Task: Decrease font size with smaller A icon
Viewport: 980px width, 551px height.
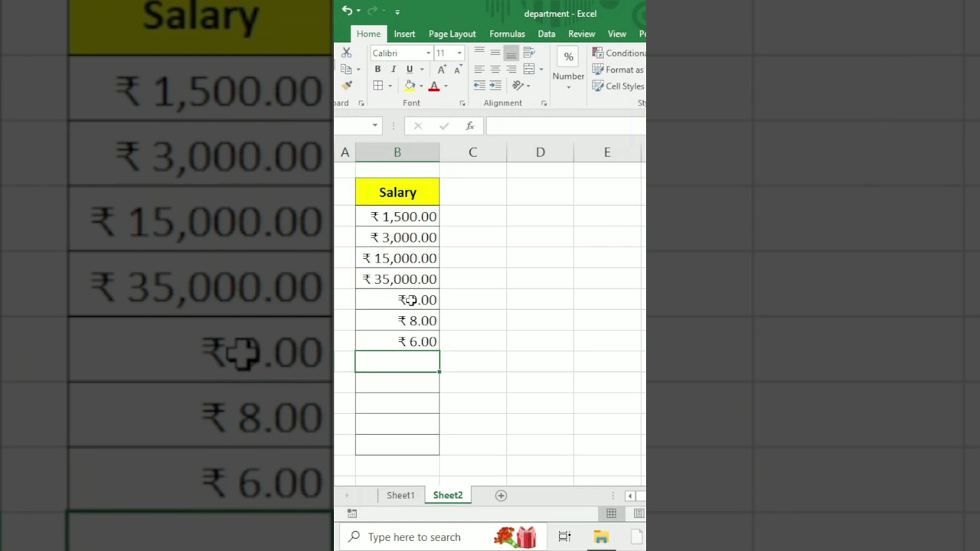Action: pyautogui.click(x=458, y=70)
